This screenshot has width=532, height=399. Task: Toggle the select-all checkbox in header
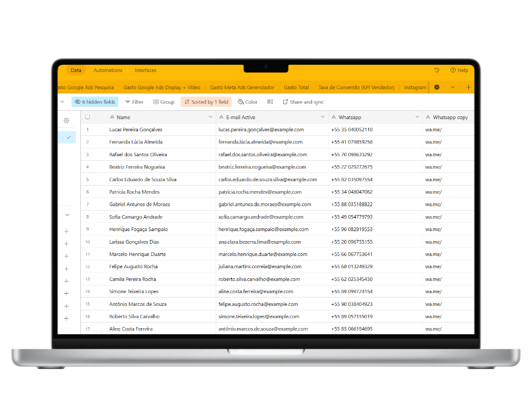click(x=88, y=117)
